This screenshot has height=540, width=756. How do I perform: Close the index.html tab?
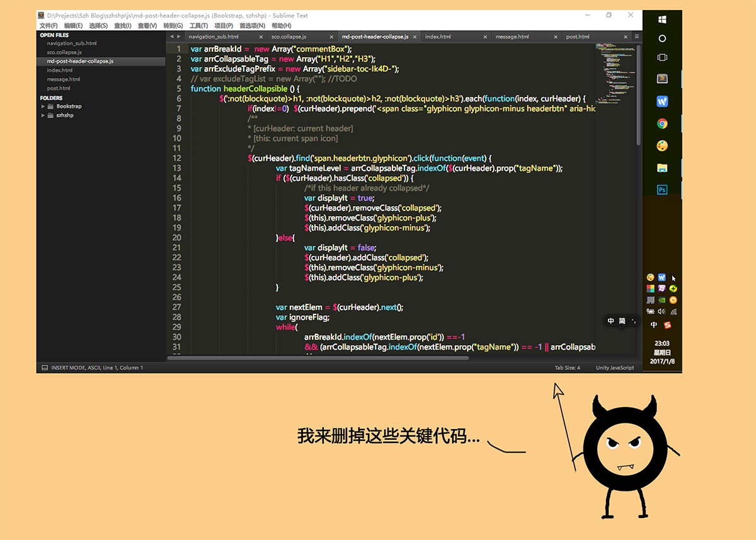[485, 37]
